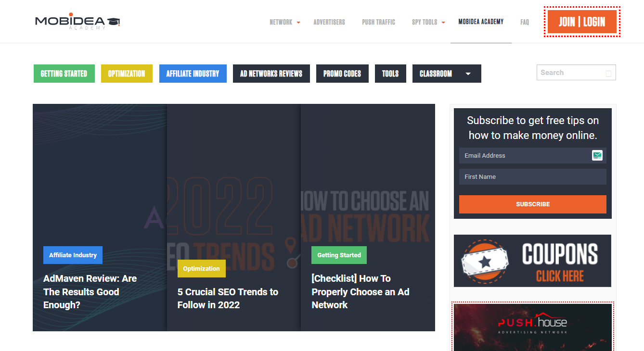Select the green Getting Started category
644x351 pixels.
pyautogui.click(x=64, y=74)
